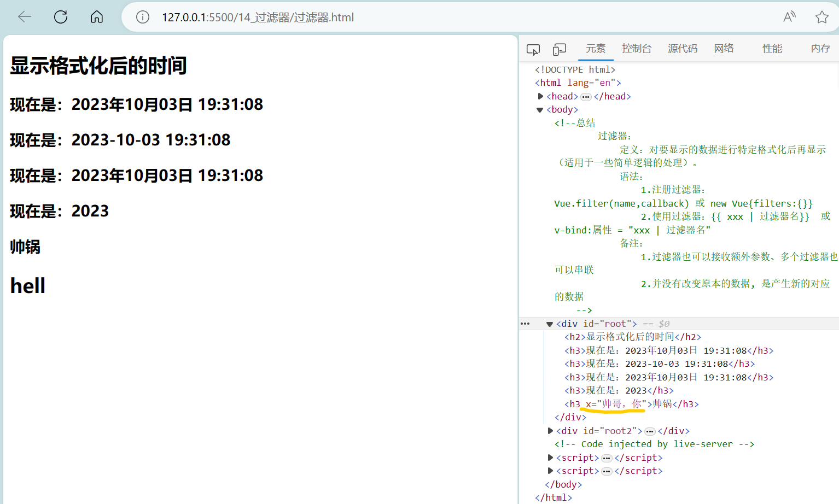This screenshot has width=839, height=504.
Task: Collapse the div id="root" node arrow
Action: (550, 324)
